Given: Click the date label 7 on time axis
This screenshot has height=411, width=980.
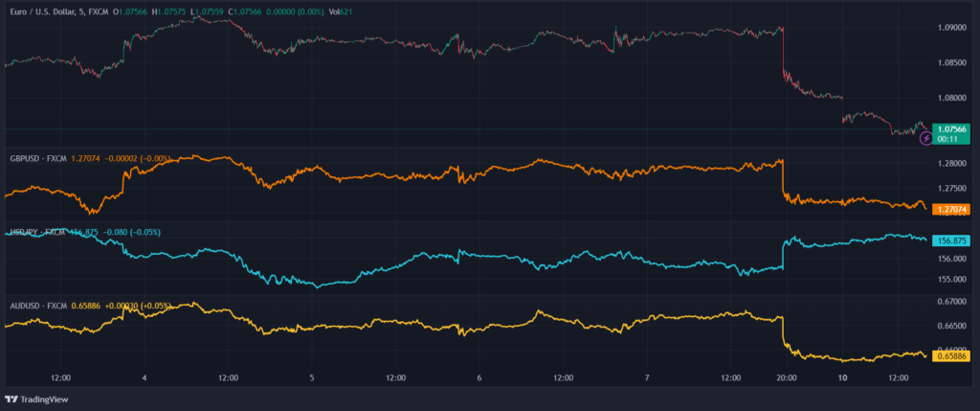Looking at the screenshot, I should point(647,377).
